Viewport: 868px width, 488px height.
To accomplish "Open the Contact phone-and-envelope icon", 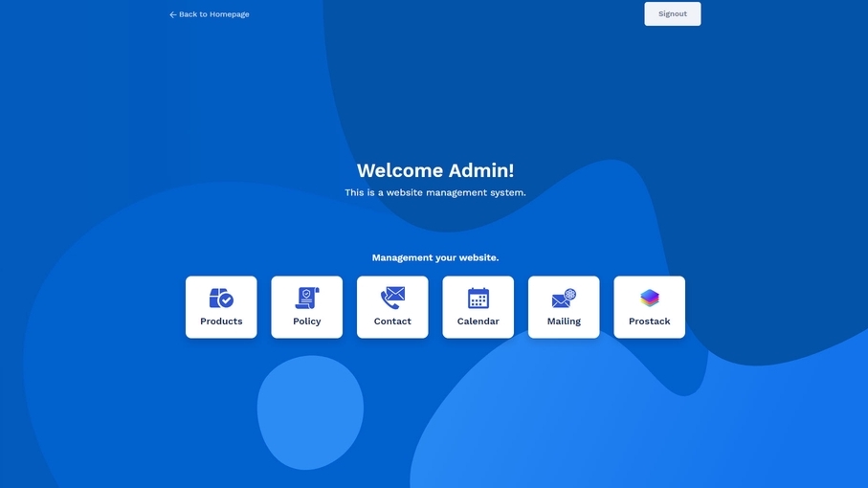I will (392, 298).
